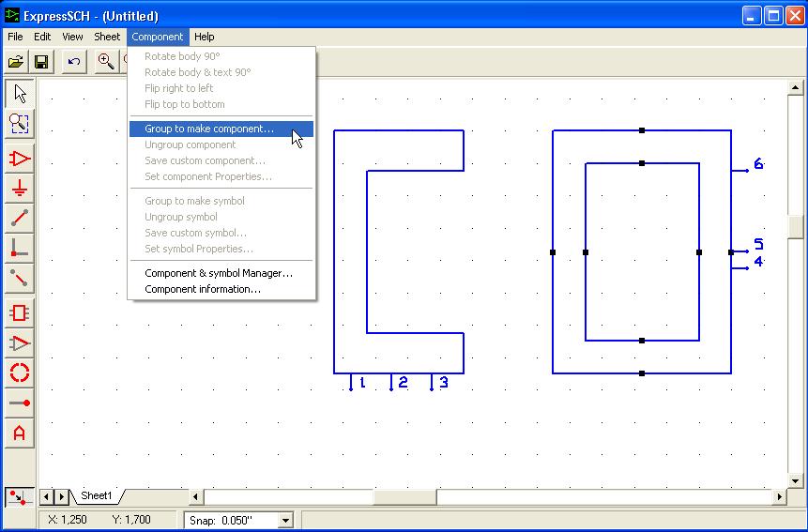Click 'Component information...' menu entry

coord(203,289)
